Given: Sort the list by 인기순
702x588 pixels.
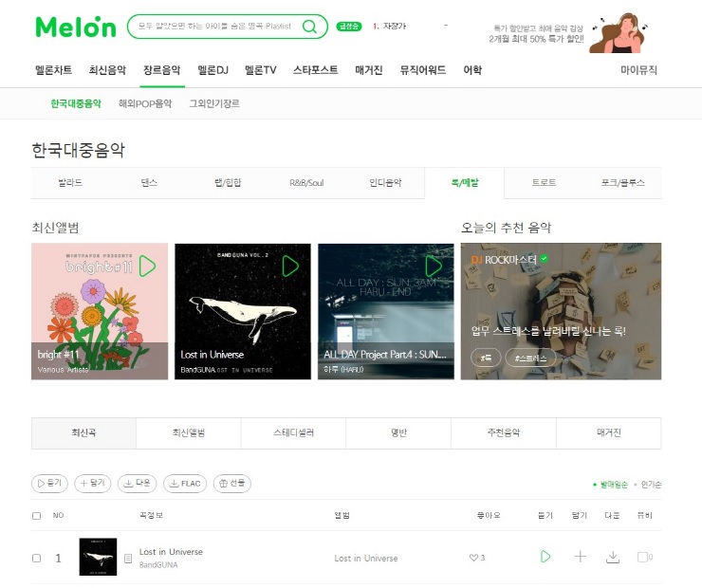Looking at the screenshot, I should (651, 485).
